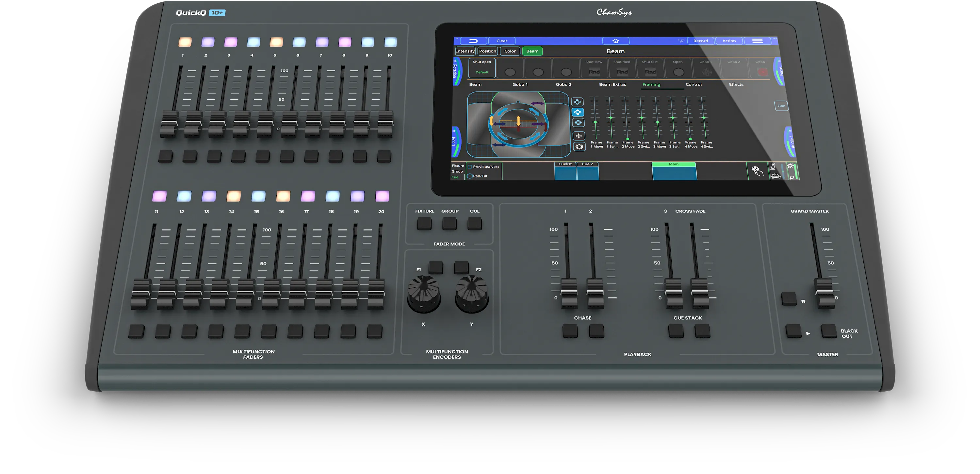Switch to the Intensity attribute tab
Screen dimensions: 980x474
click(465, 51)
